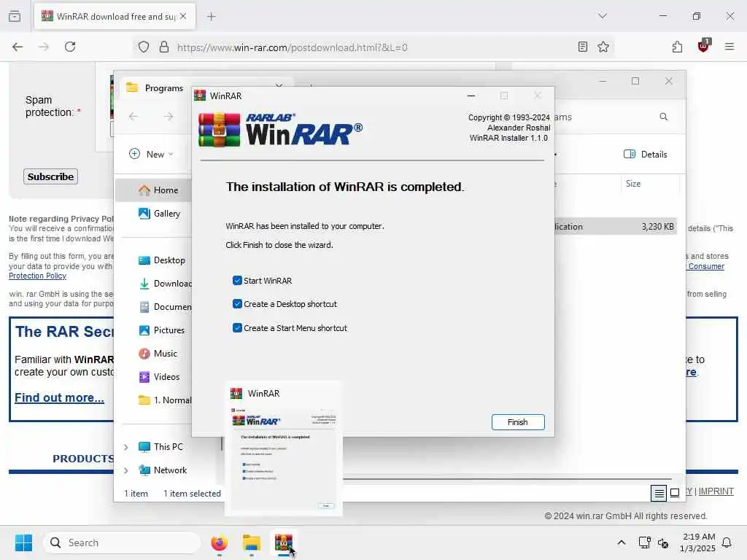Go forward in File Explorer
The height and width of the screenshot is (560, 747).
(169, 117)
